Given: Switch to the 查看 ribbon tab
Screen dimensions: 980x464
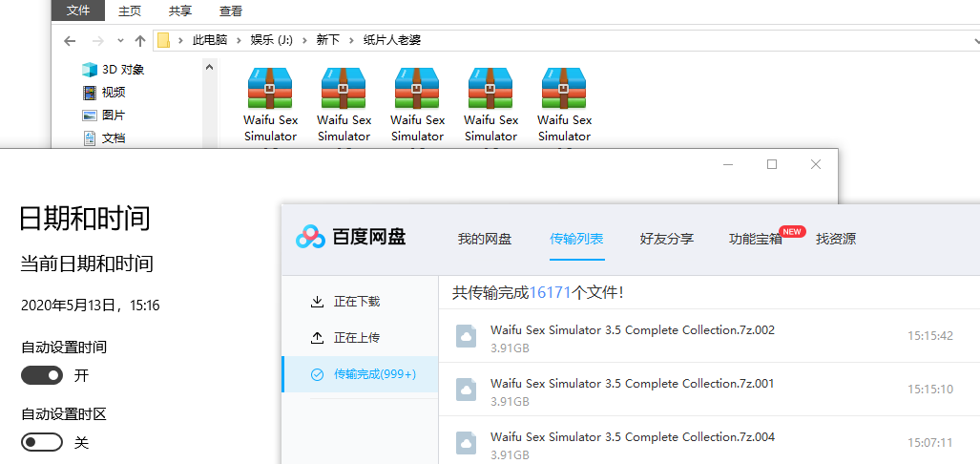Looking at the screenshot, I should [231, 11].
